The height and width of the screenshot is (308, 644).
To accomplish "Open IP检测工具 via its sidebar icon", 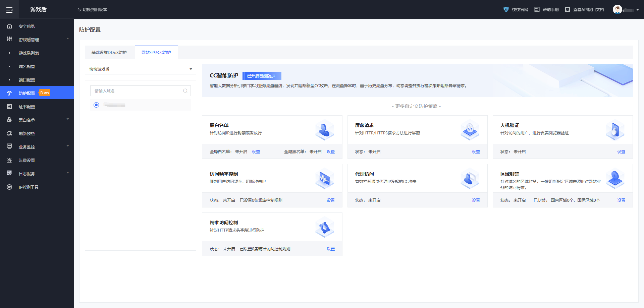I will (9, 187).
